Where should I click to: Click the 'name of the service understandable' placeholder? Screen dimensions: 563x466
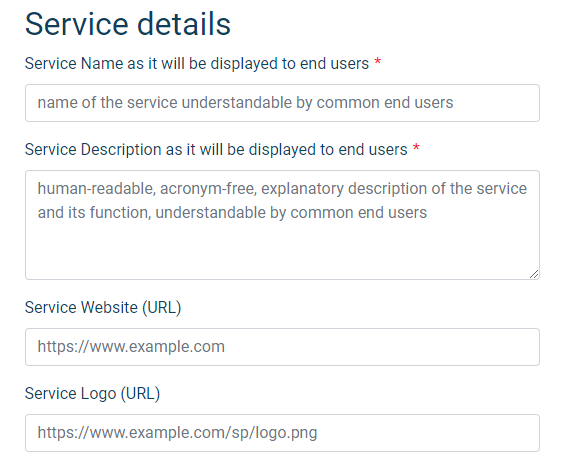tap(245, 103)
